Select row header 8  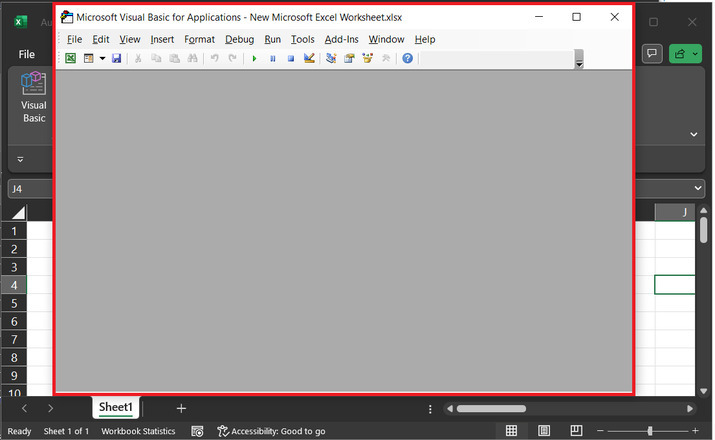14,358
